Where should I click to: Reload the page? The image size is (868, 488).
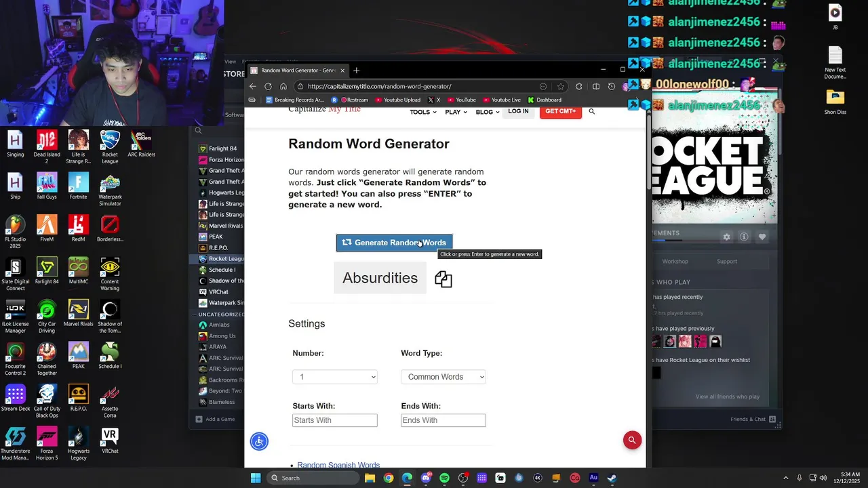click(x=268, y=86)
